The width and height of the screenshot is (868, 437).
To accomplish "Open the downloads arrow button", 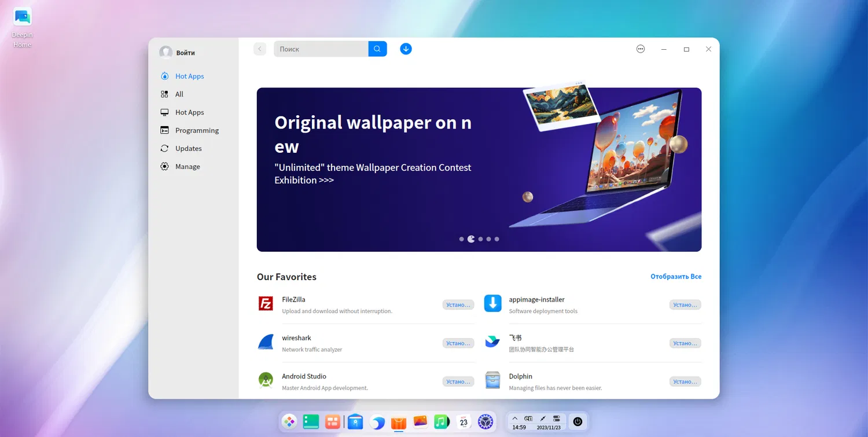I will point(406,49).
